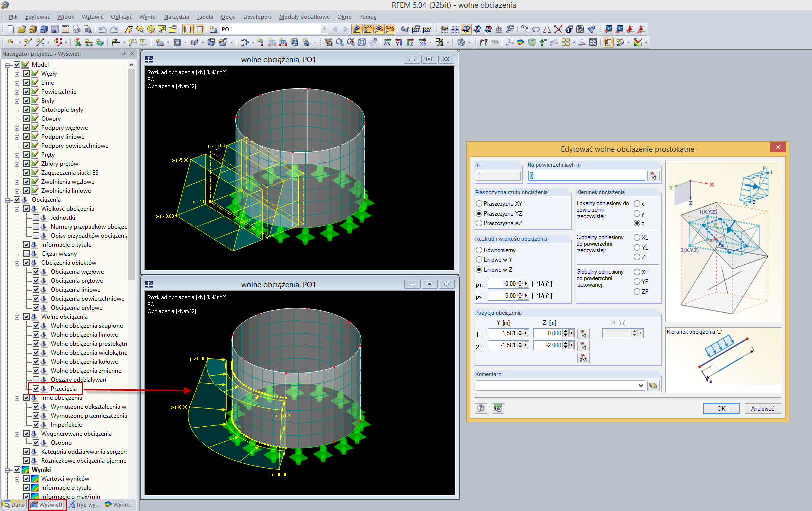This screenshot has width=812, height=511.
Task: Click the Redo arrow icon
Action: point(114,29)
